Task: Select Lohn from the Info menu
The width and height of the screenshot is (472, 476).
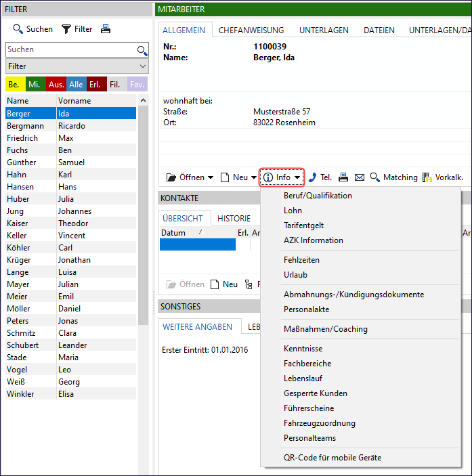Action: (x=361, y=211)
